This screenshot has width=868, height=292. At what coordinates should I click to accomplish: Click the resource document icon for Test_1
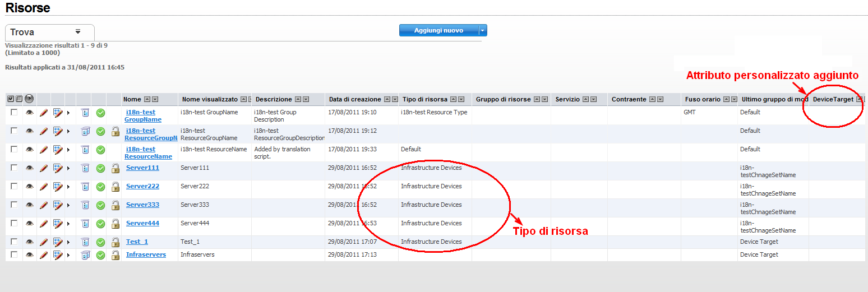point(85,242)
